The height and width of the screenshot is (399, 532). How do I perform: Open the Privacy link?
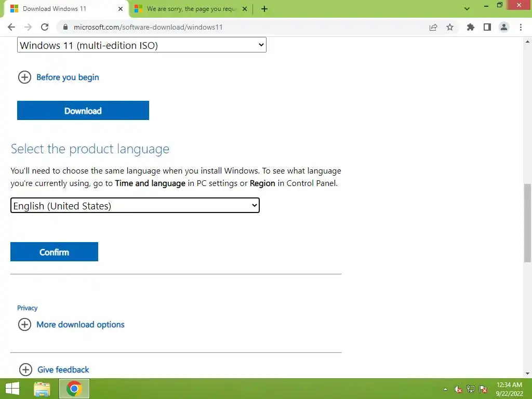pos(27,308)
